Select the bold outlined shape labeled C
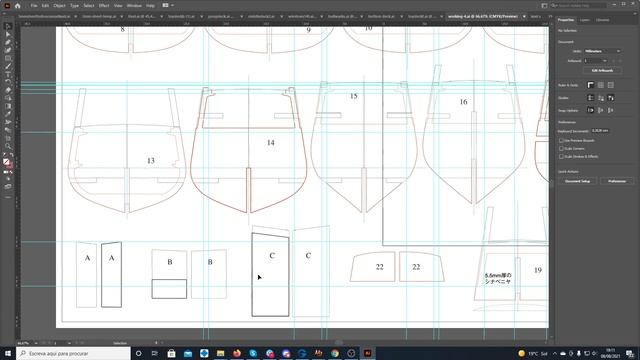The height and width of the screenshot is (360, 640). tap(270, 275)
